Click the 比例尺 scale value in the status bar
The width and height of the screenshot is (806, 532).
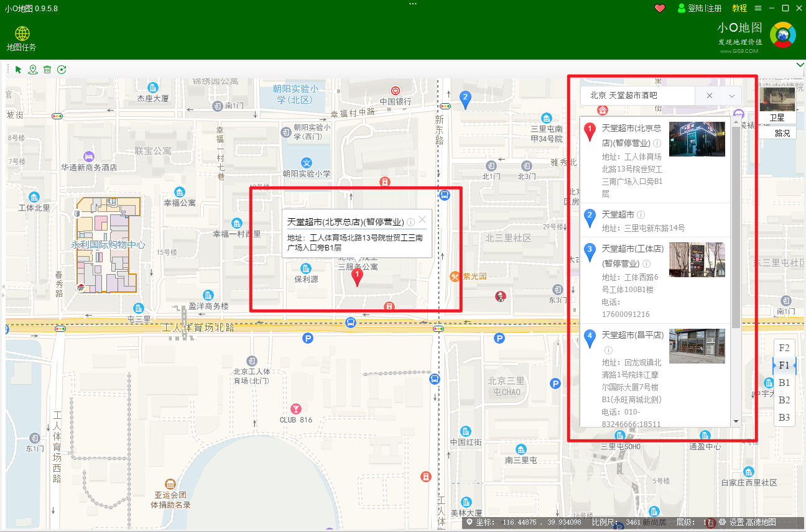tap(633, 522)
